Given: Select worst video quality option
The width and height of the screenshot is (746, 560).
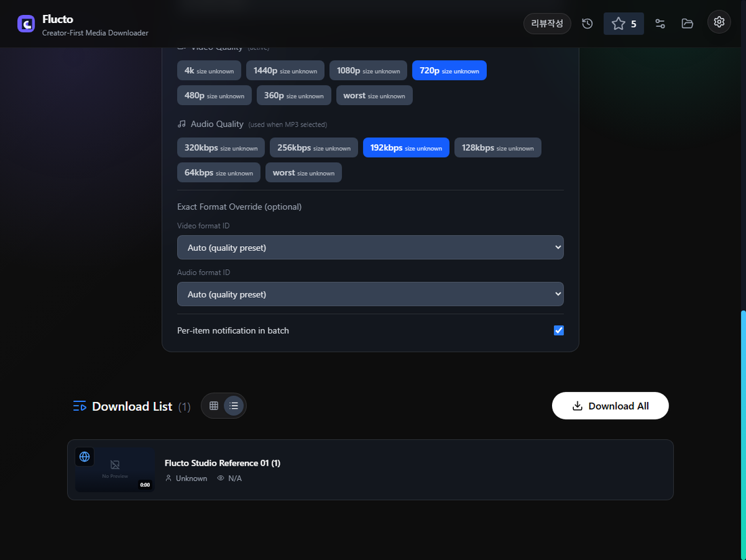Looking at the screenshot, I should (374, 96).
